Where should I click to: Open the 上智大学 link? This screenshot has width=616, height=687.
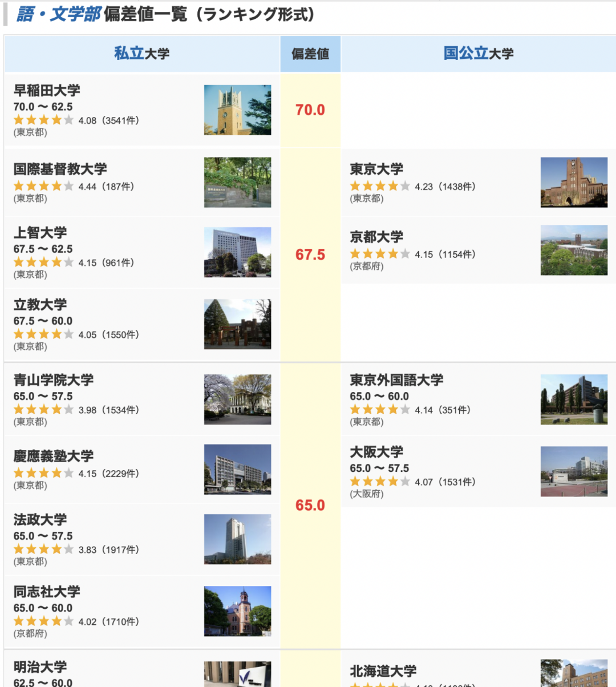pos(40,233)
